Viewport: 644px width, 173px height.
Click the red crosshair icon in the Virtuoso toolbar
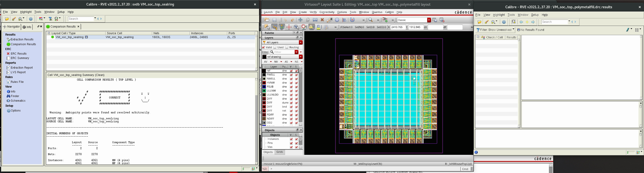click(x=289, y=27)
